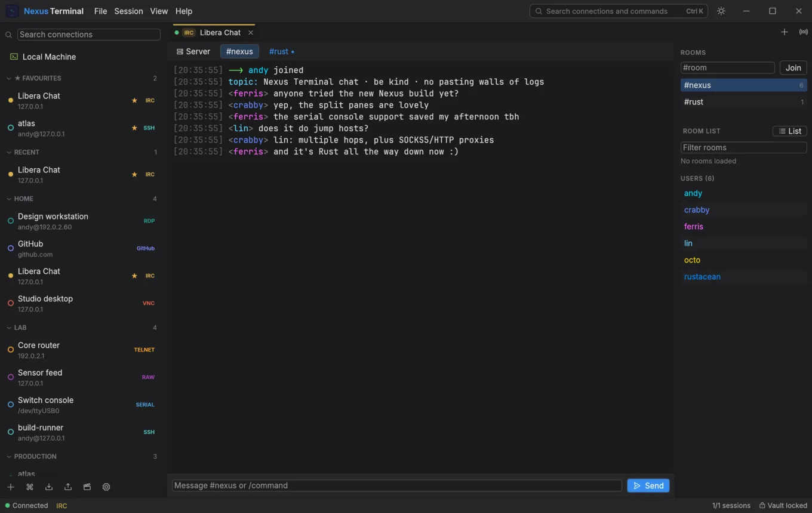Click the RAW badge on Sensor feed
Viewport: 812px width, 513px height.
coord(148,378)
